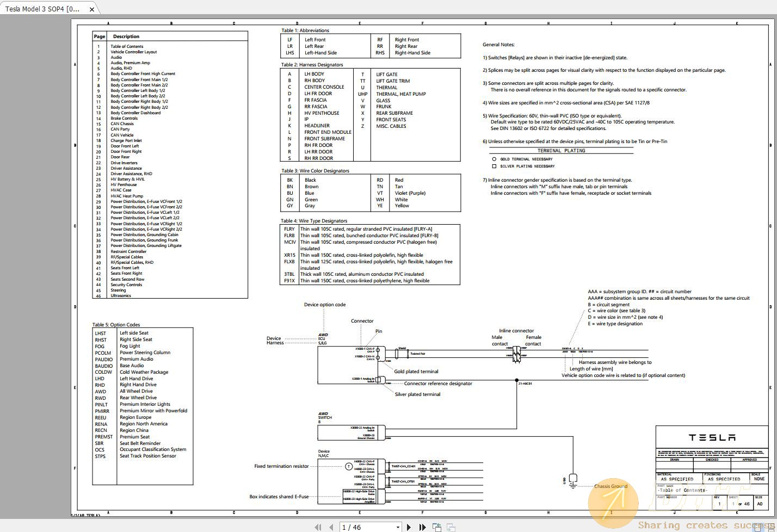Click 'Device option code' diagram label
Image resolution: width=777 pixels, height=532 pixels.
[x=325, y=305]
